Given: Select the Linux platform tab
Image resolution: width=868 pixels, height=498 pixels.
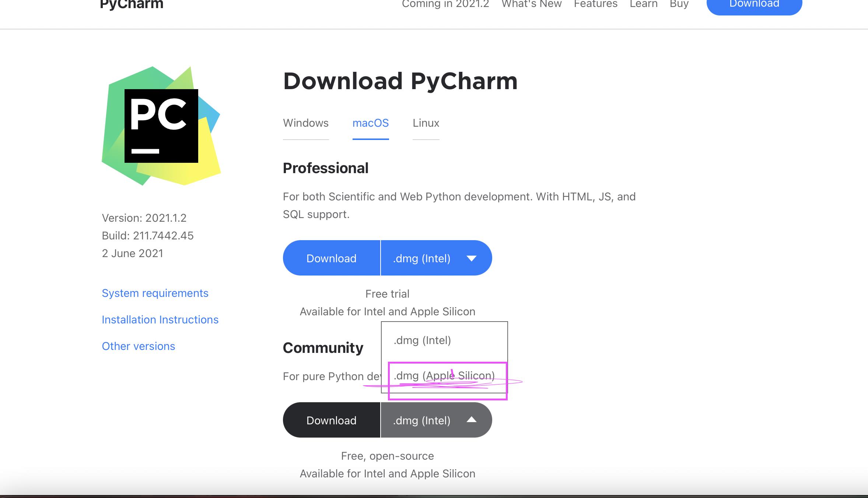Looking at the screenshot, I should [x=425, y=123].
